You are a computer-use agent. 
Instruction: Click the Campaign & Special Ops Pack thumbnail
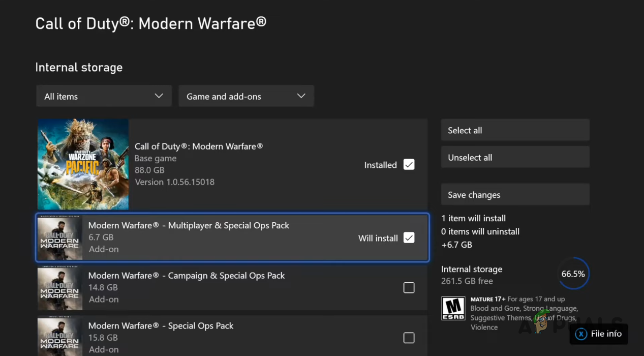pos(60,288)
